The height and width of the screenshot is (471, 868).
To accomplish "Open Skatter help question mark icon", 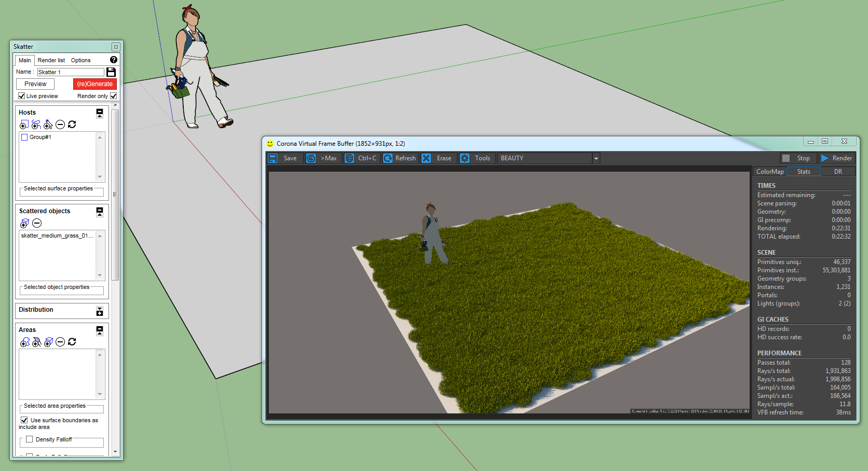I will tap(114, 60).
